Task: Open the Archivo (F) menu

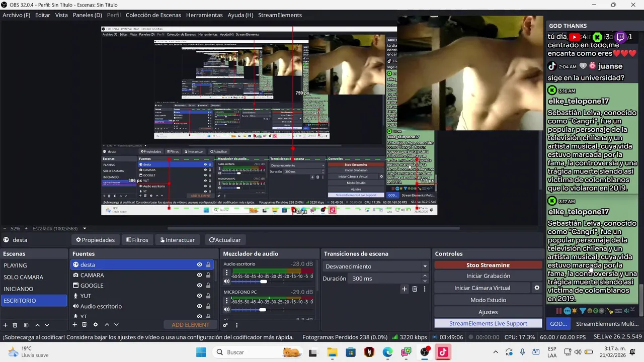Action: 16,15
